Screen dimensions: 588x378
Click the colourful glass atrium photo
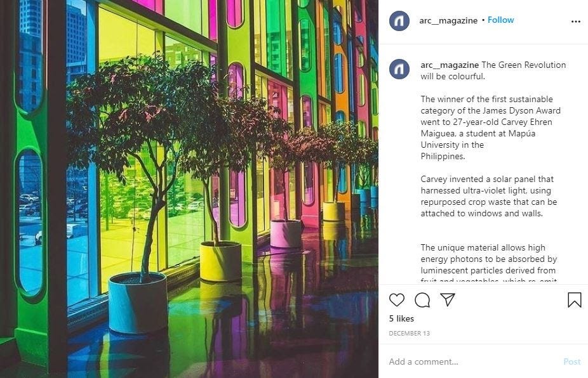pos(189,189)
